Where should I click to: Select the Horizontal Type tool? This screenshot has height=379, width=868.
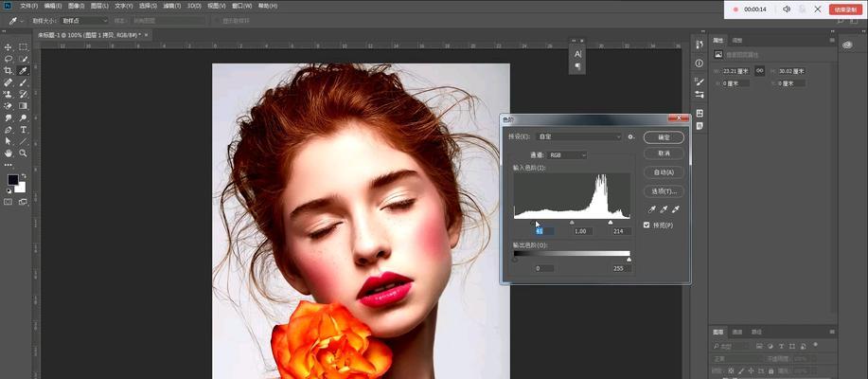pyautogui.click(x=24, y=130)
